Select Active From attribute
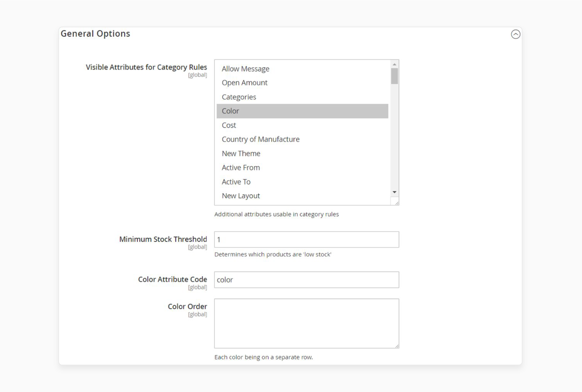The width and height of the screenshot is (582, 392). [302, 167]
